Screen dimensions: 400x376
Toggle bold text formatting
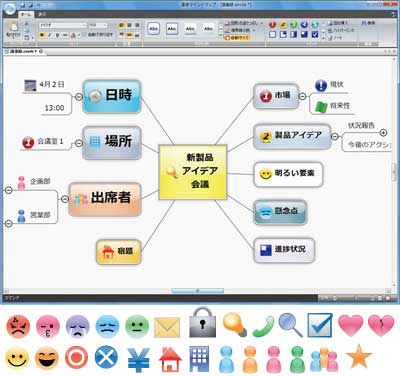click(x=42, y=35)
